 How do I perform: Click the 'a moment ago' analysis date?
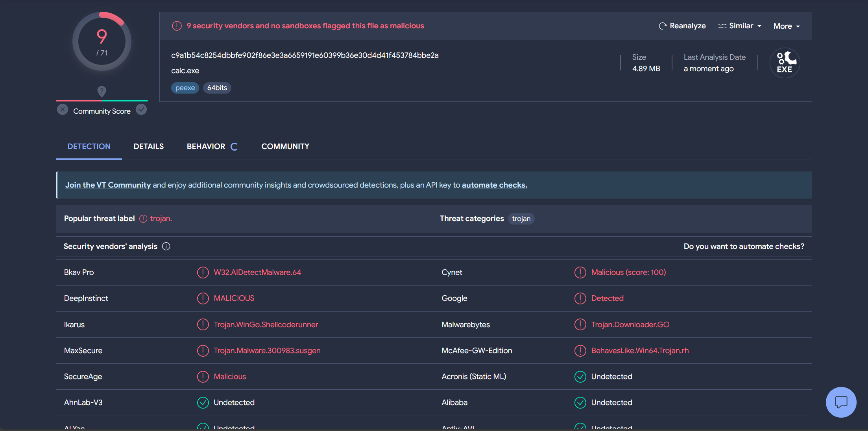pyautogui.click(x=709, y=69)
